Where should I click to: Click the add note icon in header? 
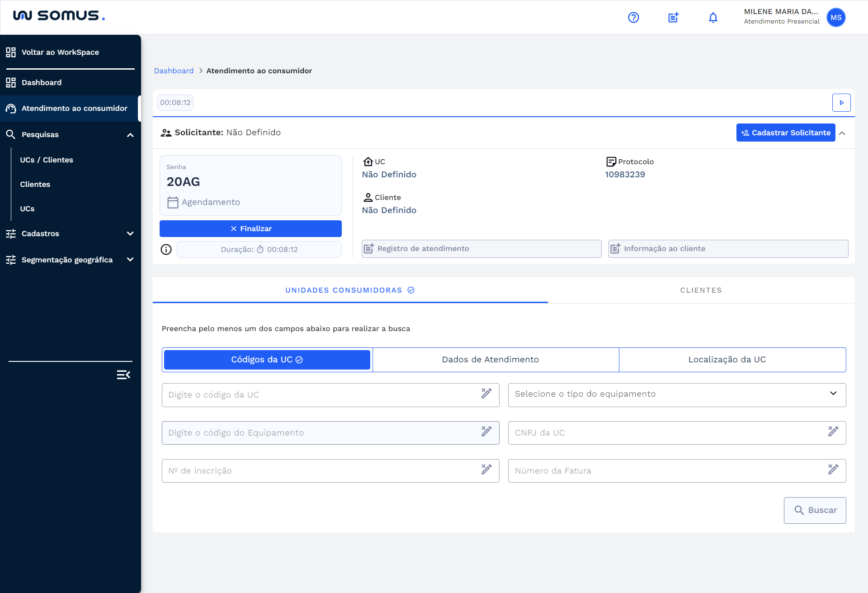[673, 18]
